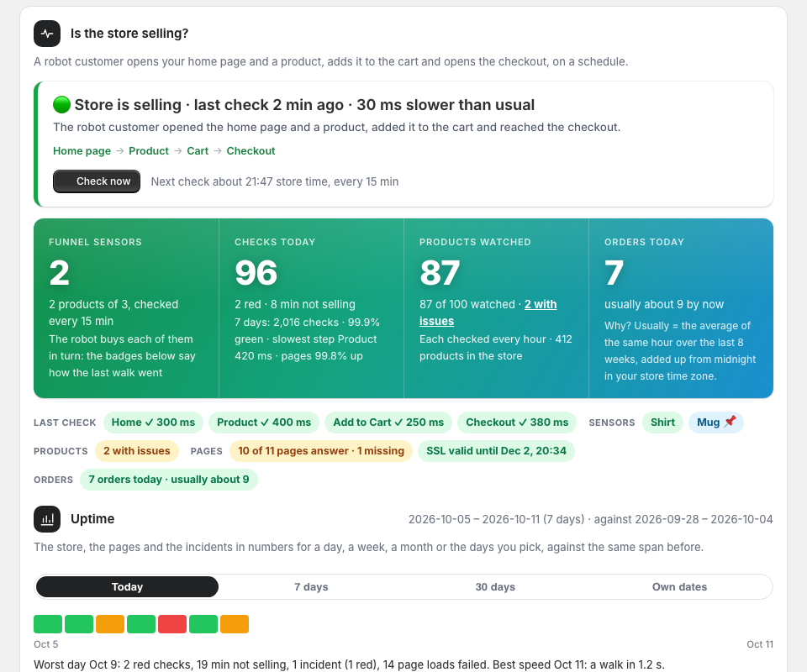Click the Cart funnel step link

click(198, 150)
